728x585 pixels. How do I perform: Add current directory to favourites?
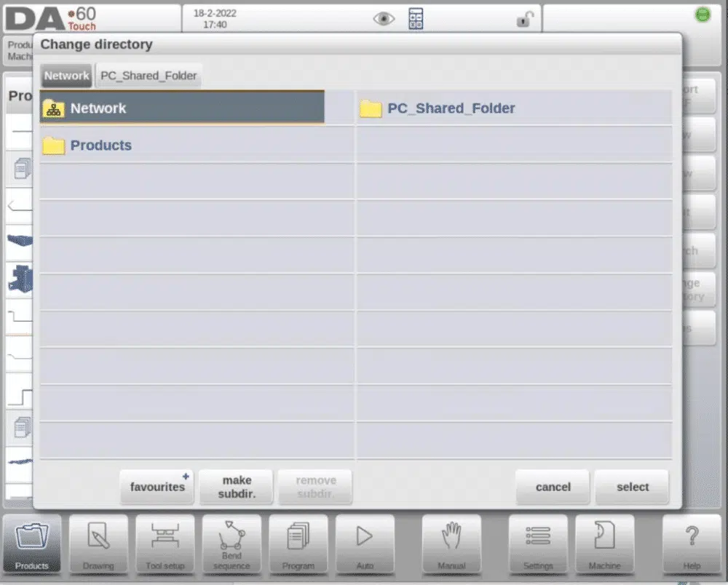157,487
